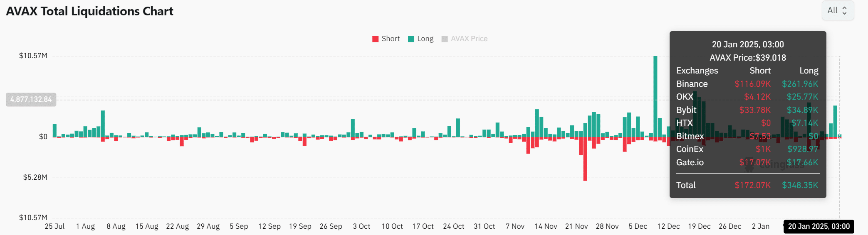Click the AVAX Total Liquidations Chart title

click(x=89, y=11)
